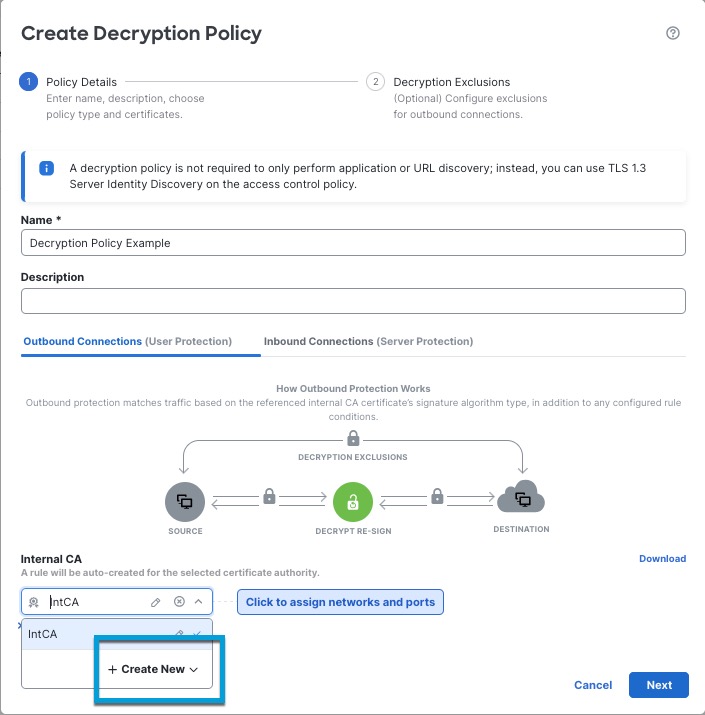The image size is (705, 715).
Task: Click the Download link
Action: pyautogui.click(x=662, y=559)
